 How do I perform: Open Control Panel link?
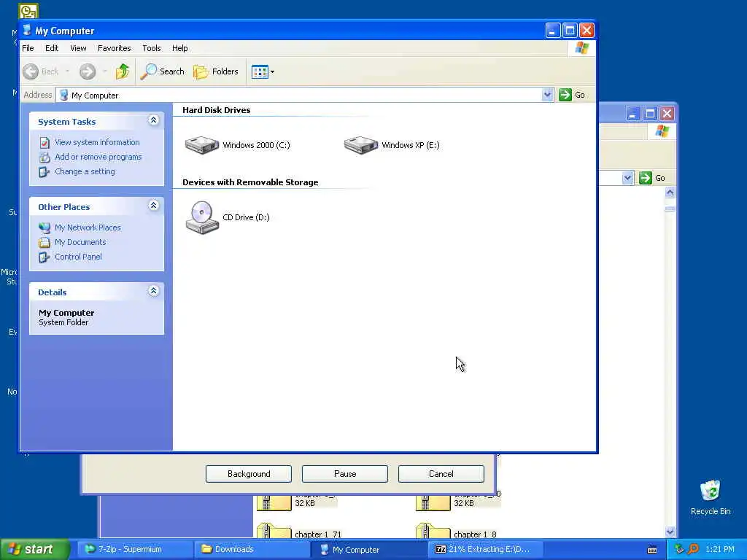pyautogui.click(x=78, y=257)
